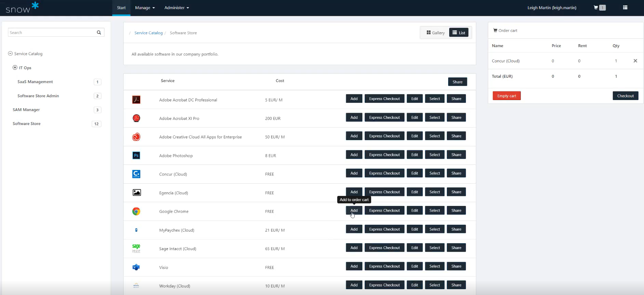Open the Administer dropdown menu
This screenshot has height=295, width=644.
coord(176,8)
